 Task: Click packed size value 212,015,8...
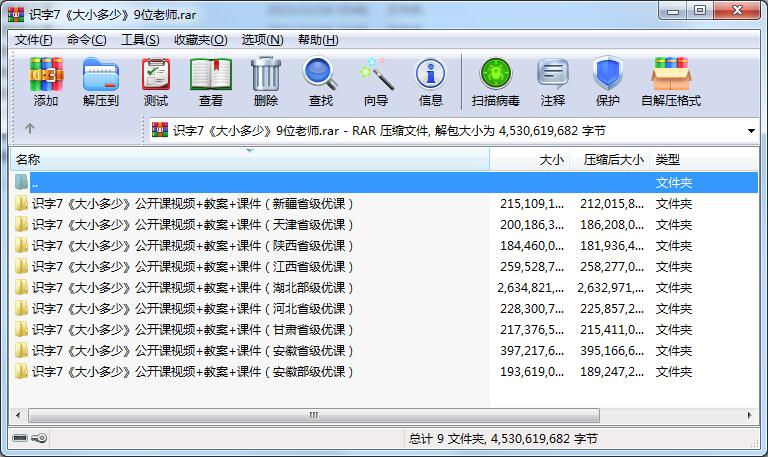pyautogui.click(x=612, y=203)
